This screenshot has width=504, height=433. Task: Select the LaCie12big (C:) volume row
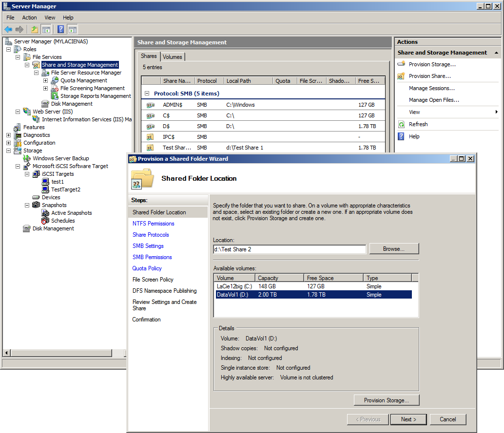point(314,286)
